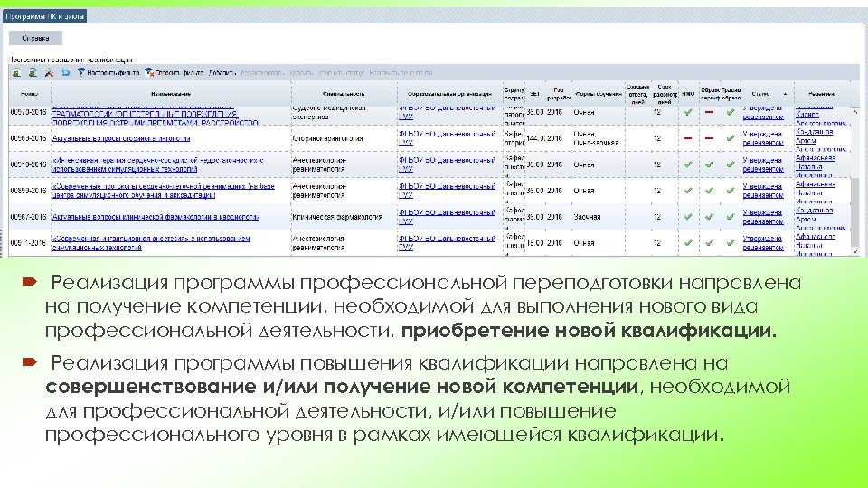
Task: Click НМО green check in Клиническая фармакология row
Action: [688, 217]
